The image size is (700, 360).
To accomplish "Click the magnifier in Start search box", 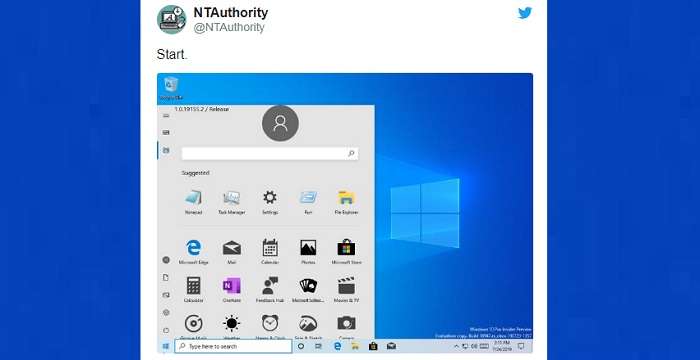I will tap(351, 154).
